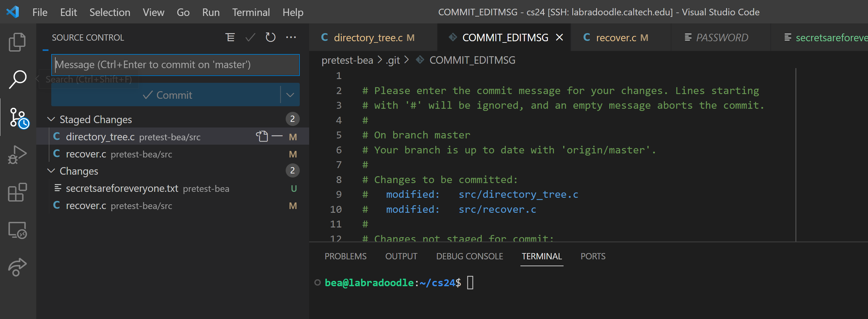
Task: Click the Refresh icon in Source Control header
Action: 270,37
